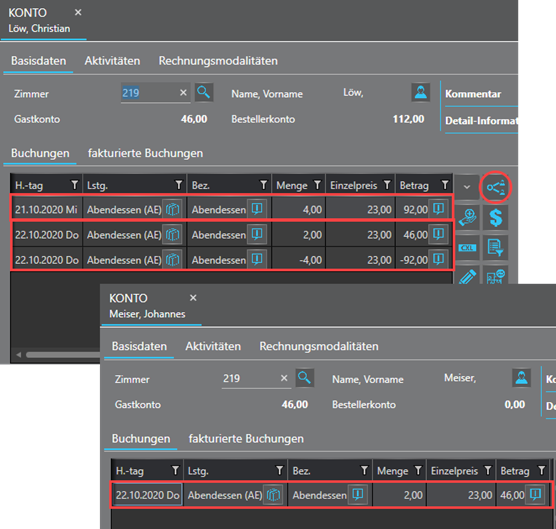
Task: Open the Einzelpreis column filter in Löw table
Action: coord(387,185)
